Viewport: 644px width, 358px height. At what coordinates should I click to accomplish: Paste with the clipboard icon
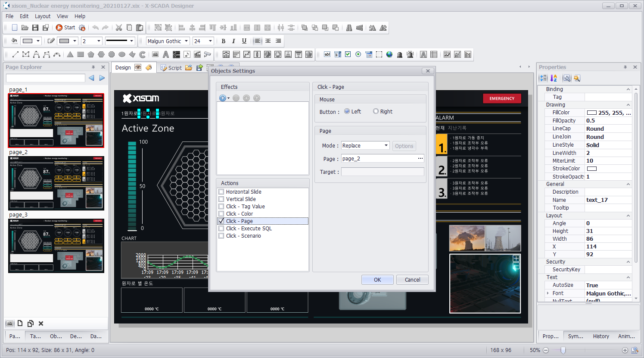(140, 28)
